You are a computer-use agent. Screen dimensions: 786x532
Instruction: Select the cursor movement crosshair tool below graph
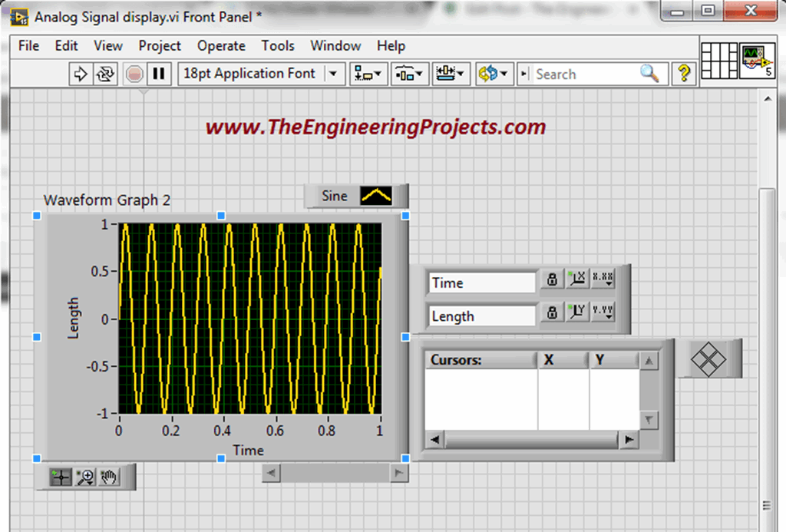tap(59, 477)
